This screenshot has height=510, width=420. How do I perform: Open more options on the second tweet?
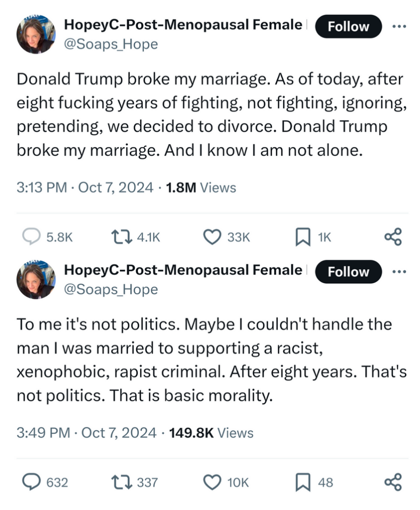400,271
